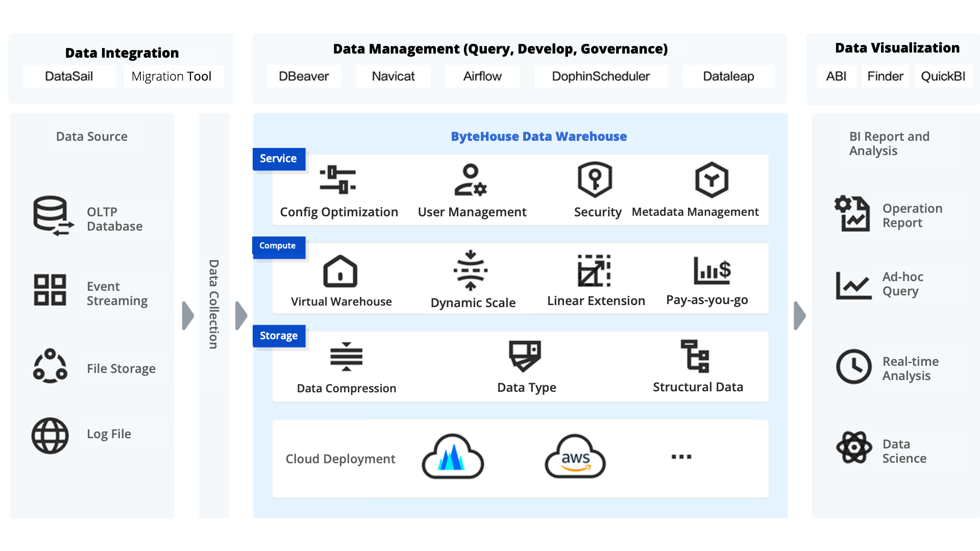Click the Data Compression icon
The height and width of the screenshot is (551, 980).
pyautogui.click(x=346, y=356)
